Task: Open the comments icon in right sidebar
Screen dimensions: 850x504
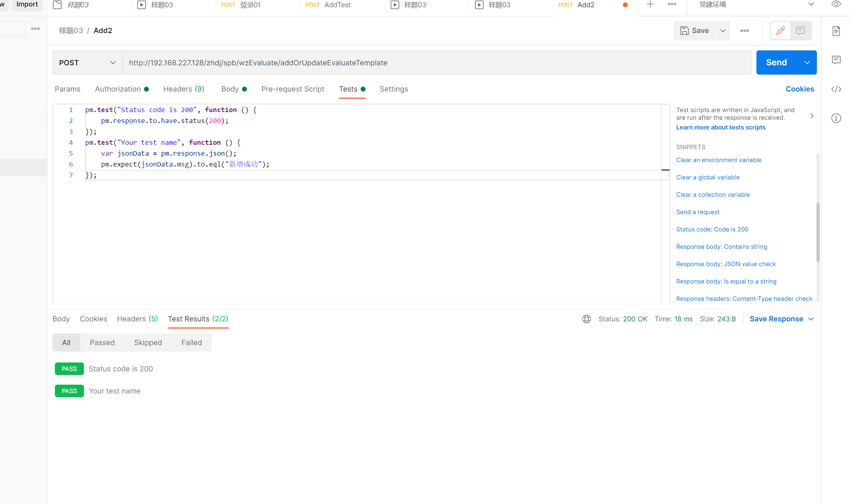Action: click(836, 60)
